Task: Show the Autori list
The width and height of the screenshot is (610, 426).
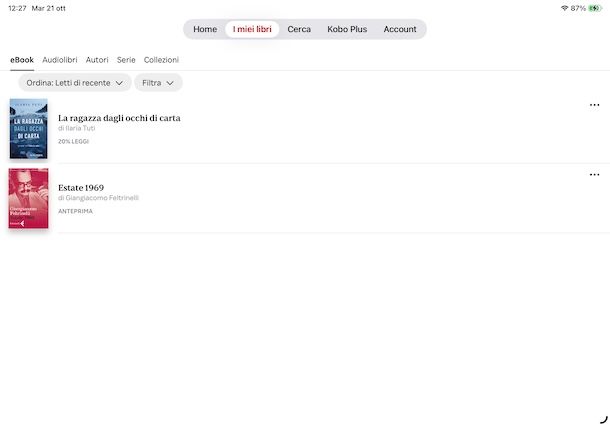Action: coord(97,60)
